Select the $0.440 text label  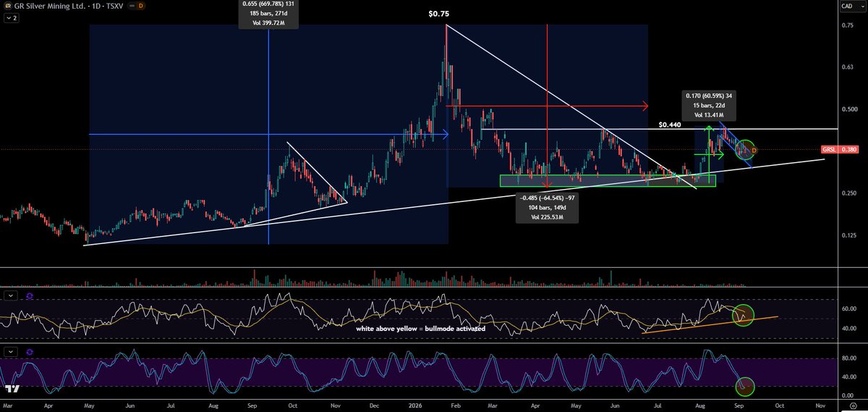click(x=671, y=125)
